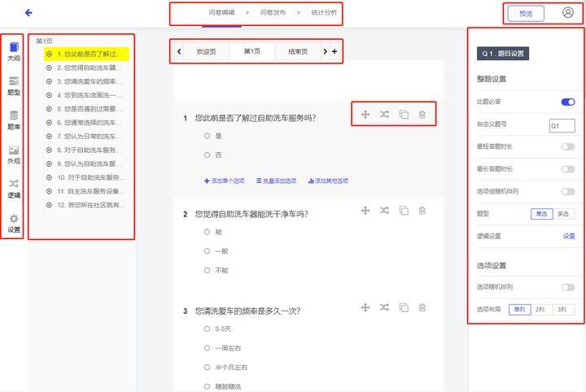Open the 题型 question types panel
Screen dimensions: 586x392
coord(14,86)
